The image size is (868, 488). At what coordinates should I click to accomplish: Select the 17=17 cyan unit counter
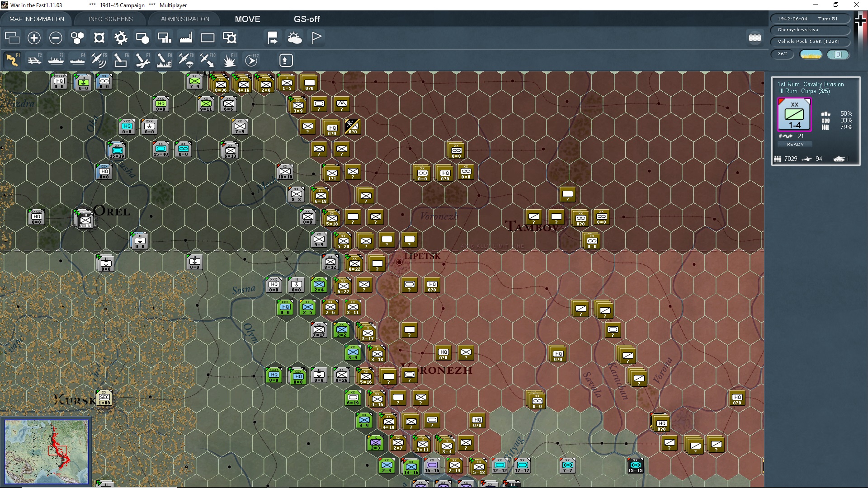pos(522,465)
